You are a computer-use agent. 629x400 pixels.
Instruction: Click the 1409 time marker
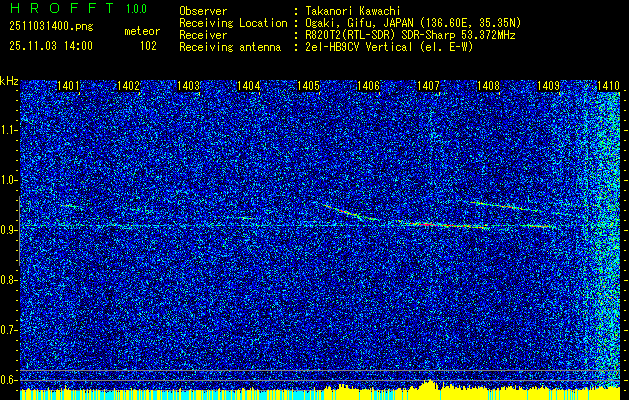[548, 85]
